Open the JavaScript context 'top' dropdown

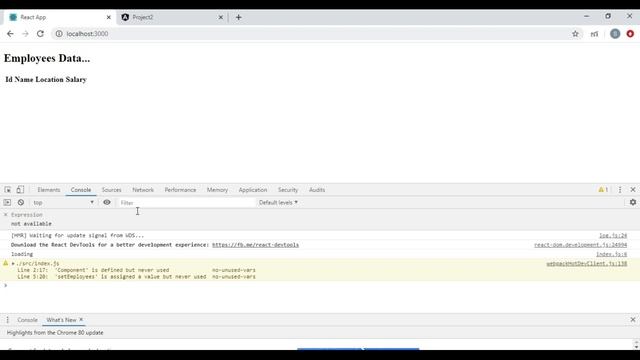click(63, 202)
